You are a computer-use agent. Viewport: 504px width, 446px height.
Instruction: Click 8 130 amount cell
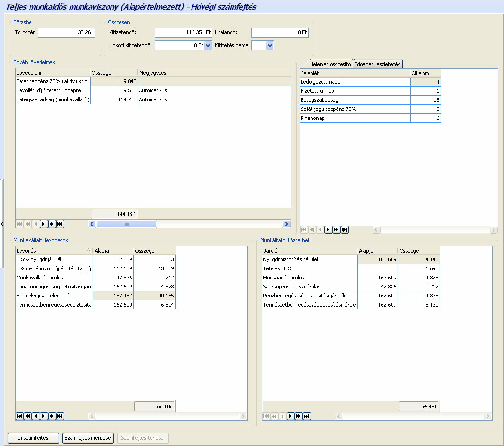(x=419, y=305)
